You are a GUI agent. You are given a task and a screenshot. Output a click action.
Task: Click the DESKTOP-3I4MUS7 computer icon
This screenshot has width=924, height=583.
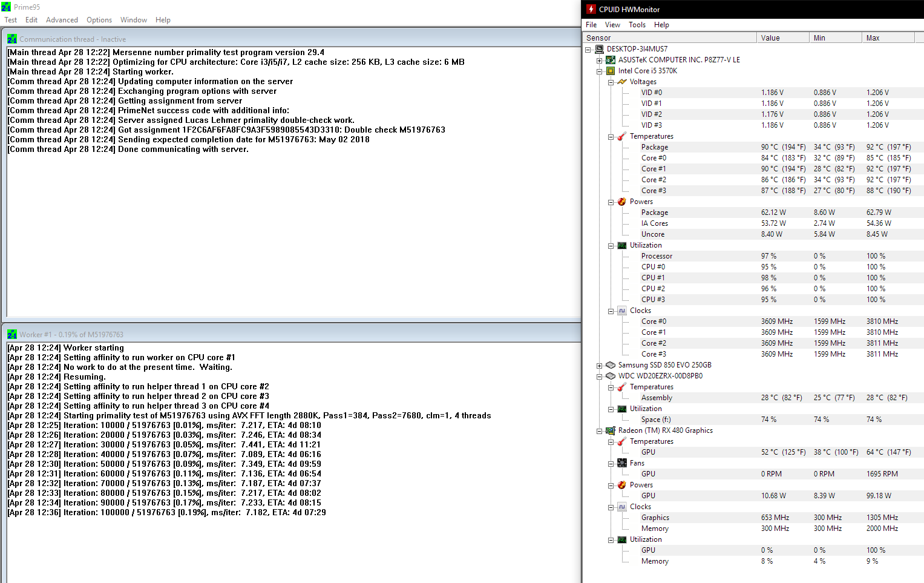600,49
